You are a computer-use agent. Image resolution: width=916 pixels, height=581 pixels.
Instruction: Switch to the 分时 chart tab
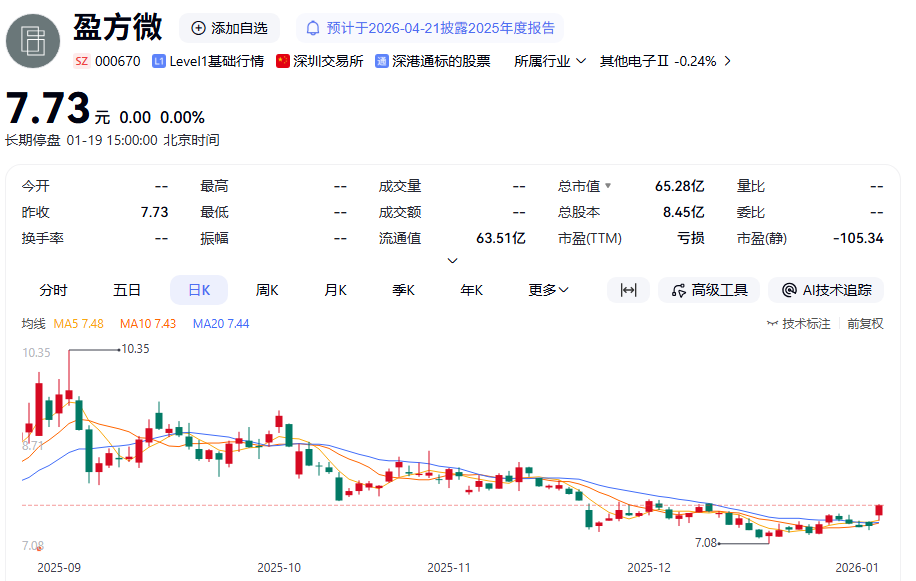53,290
